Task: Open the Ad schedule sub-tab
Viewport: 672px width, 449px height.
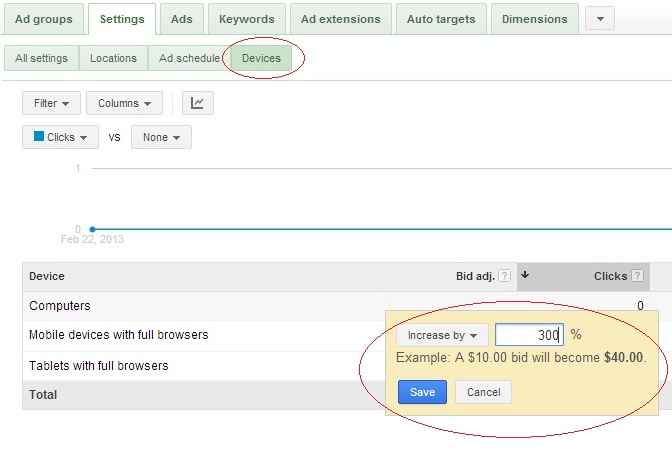Action: 188,58
